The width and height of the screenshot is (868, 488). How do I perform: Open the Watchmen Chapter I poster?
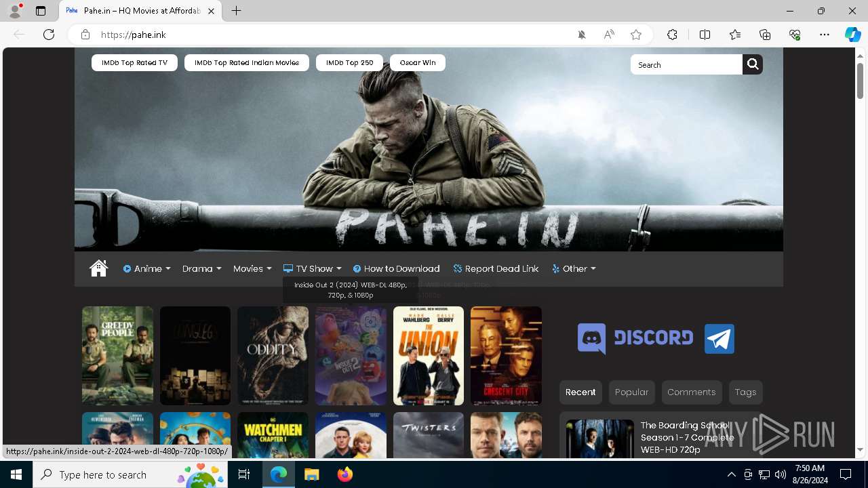pyautogui.click(x=273, y=435)
